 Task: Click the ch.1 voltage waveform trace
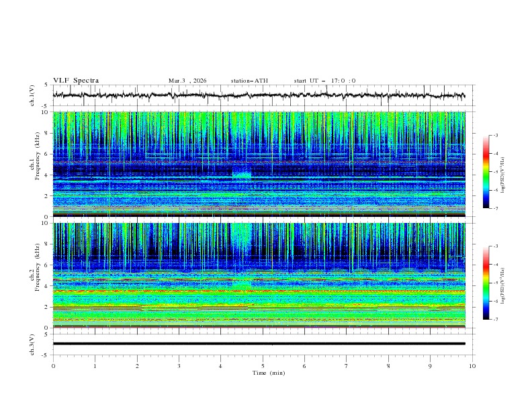(x=259, y=95)
